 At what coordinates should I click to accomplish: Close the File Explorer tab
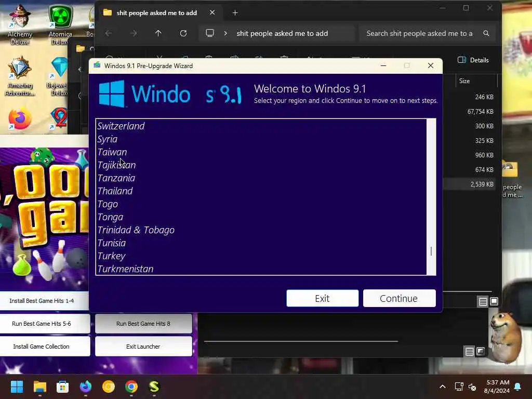pos(212,12)
